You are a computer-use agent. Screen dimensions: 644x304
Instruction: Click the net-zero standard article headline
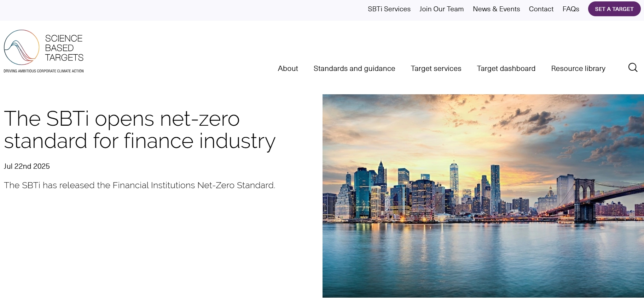click(139, 130)
